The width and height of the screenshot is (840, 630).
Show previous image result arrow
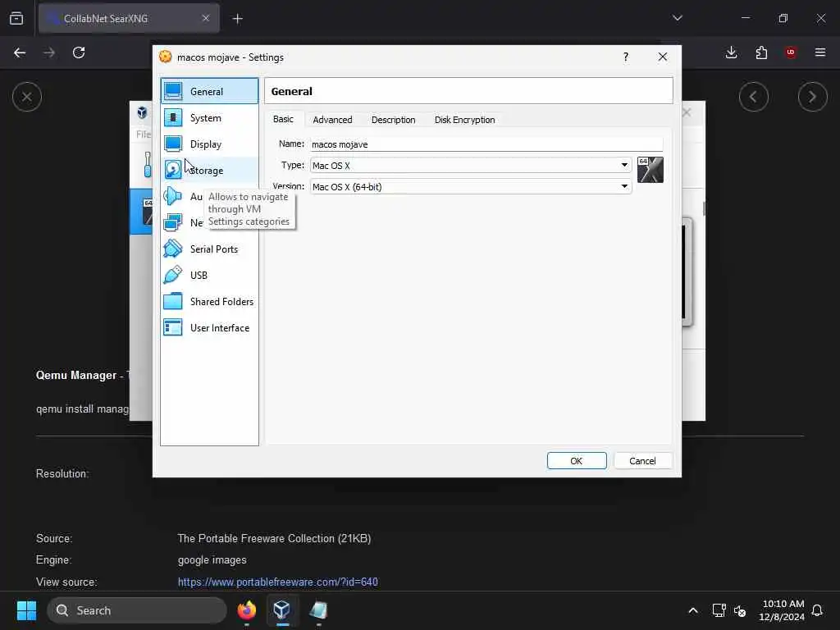[x=754, y=97]
